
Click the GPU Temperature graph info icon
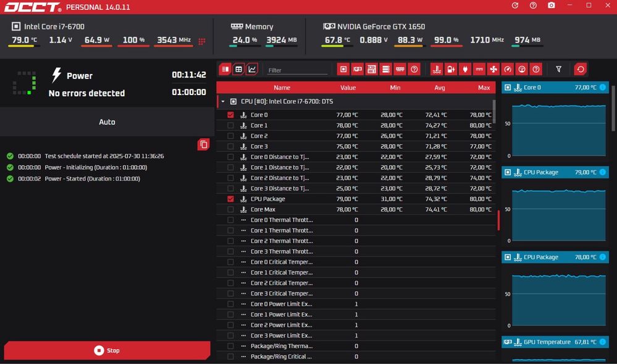tap(602, 342)
